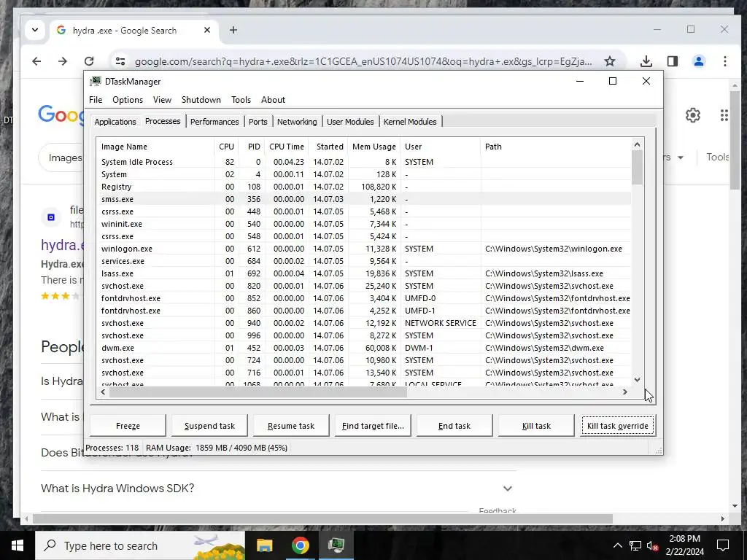Open Chrome profile avatar icon
747x560 pixels.
coord(698,61)
